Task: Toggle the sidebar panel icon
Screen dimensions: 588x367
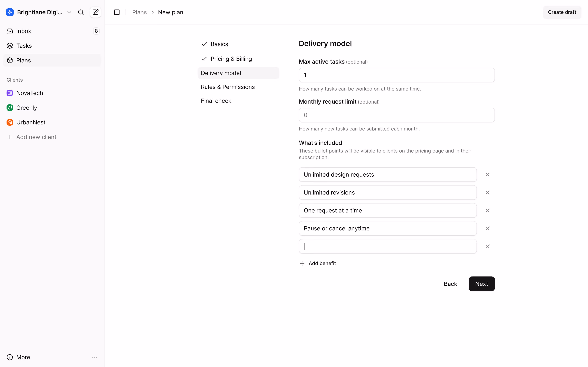Action: point(117,12)
